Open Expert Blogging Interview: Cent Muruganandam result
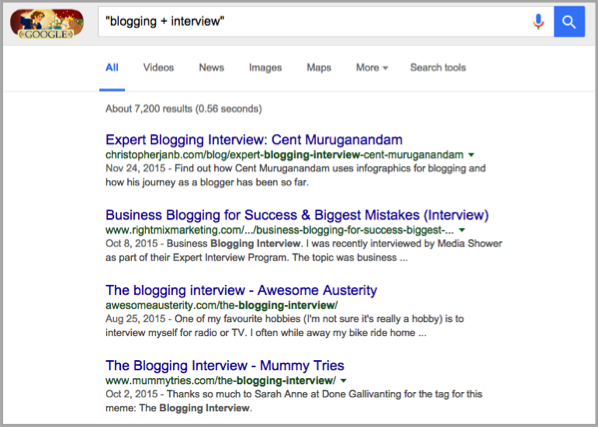 254,140
